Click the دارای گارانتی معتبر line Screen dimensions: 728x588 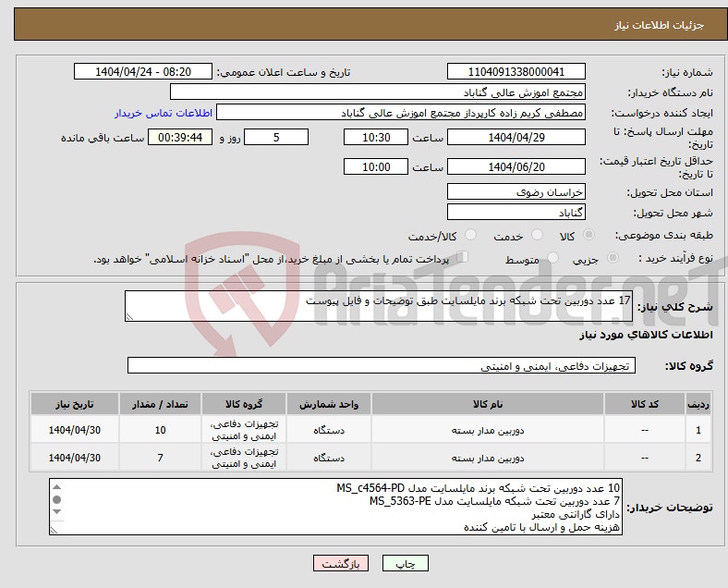coord(576,514)
